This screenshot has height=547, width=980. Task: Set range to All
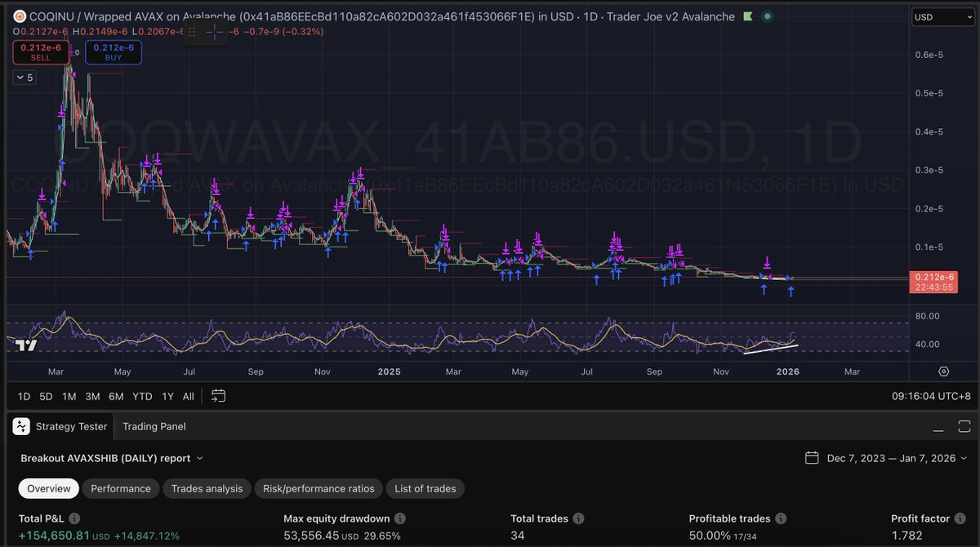click(x=189, y=396)
